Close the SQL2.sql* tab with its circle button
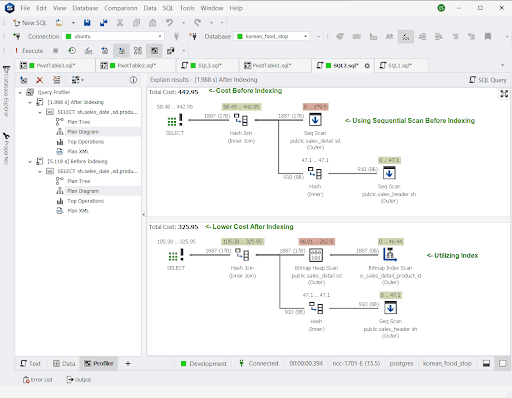512x398 pixels. pos(367,66)
